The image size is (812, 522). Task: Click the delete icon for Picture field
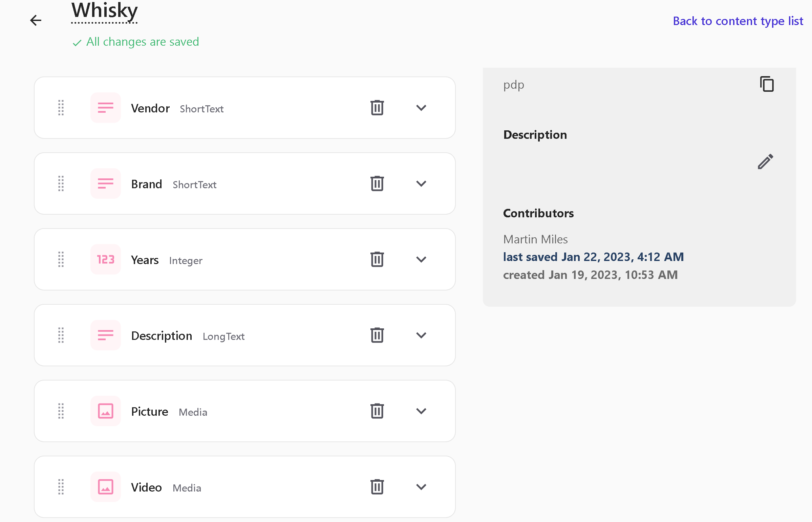(377, 411)
